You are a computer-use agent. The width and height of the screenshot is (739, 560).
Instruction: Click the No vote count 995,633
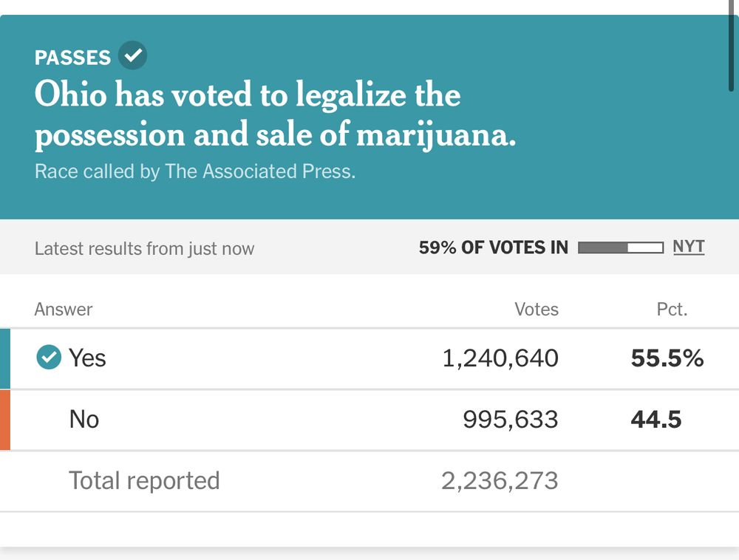point(510,420)
